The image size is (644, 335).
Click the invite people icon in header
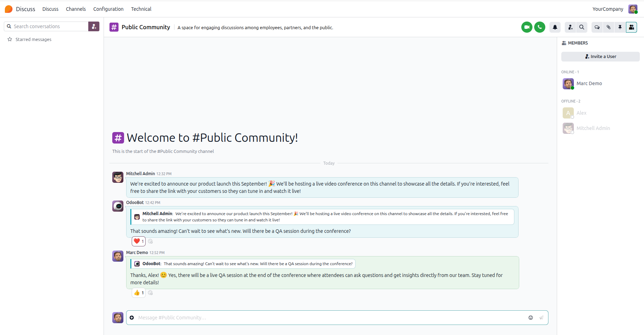(570, 27)
